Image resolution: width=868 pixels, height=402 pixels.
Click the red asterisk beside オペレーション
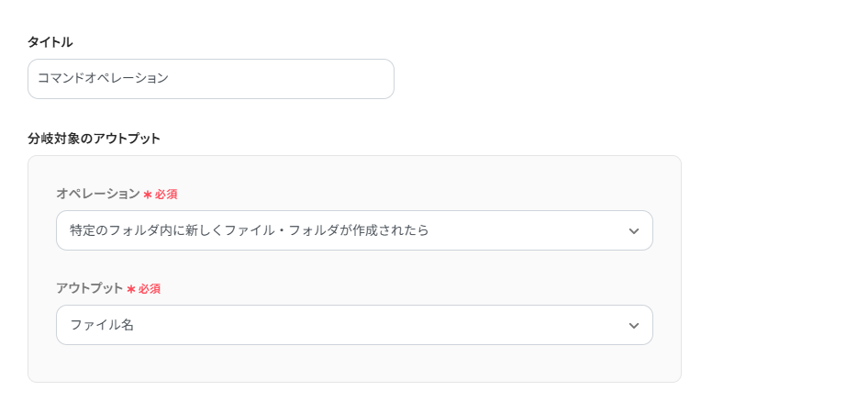tap(148, 195)
